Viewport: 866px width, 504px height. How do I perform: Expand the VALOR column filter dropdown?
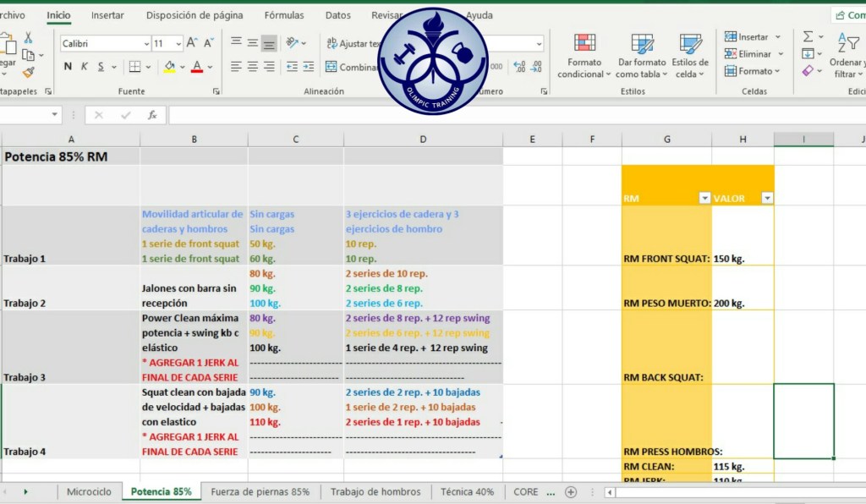(767, 198)
